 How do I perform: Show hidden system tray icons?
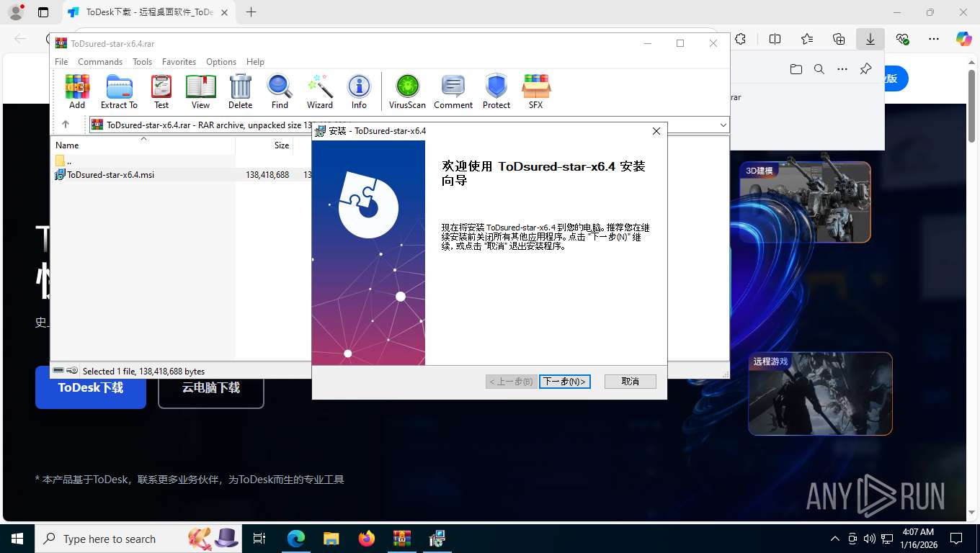click(x=835, y=539)
